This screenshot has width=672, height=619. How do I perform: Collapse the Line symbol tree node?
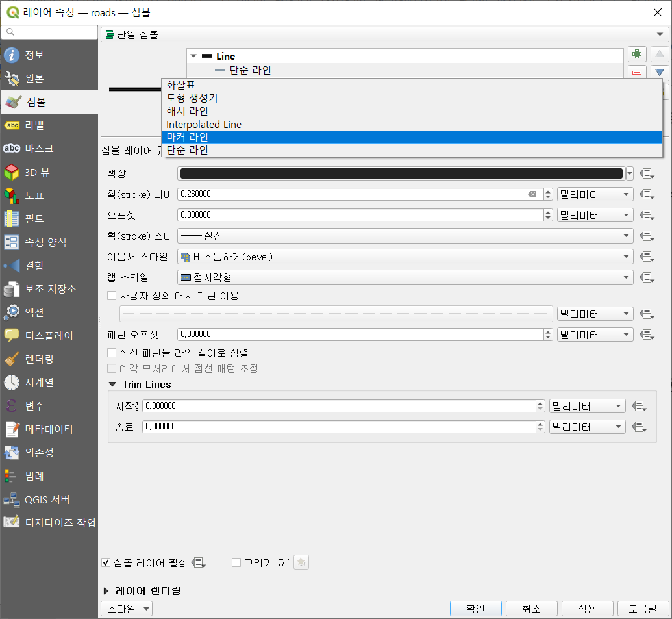[x=193, y=56]
